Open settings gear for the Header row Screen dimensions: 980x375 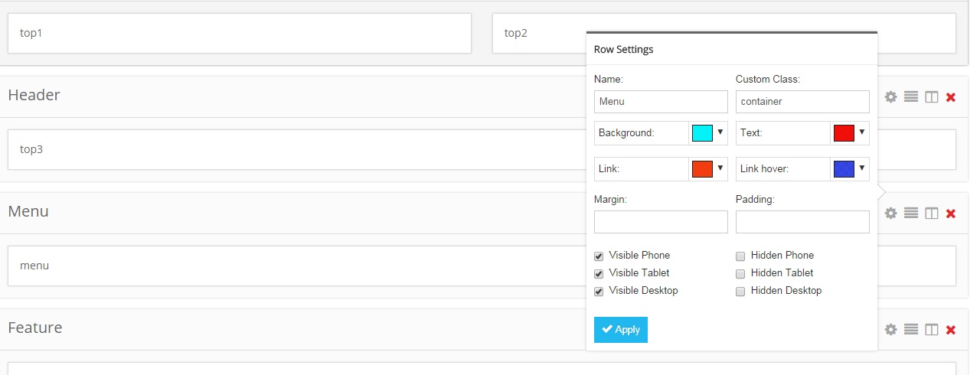(890, 97)
